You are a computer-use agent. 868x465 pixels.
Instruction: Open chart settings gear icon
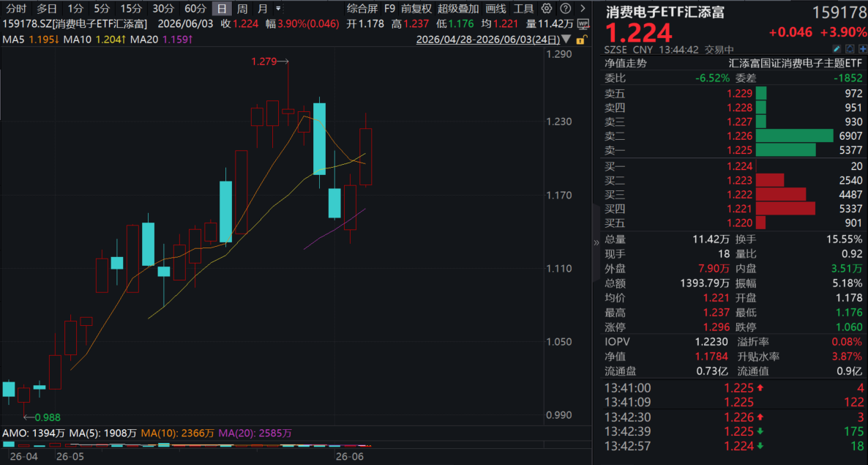[547, 8]
